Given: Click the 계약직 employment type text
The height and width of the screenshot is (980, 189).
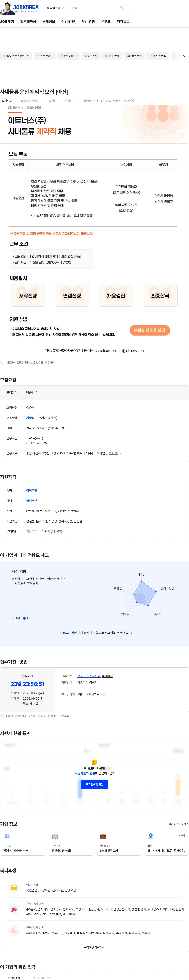Looking at the screenshot, I should point(30,418).
